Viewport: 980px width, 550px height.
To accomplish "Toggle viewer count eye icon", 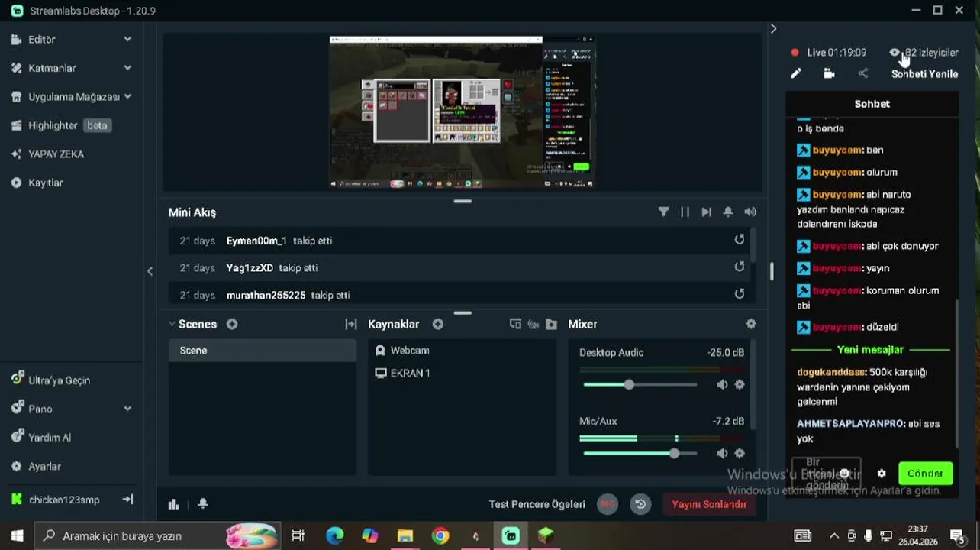I will click(x=895, y=53).
